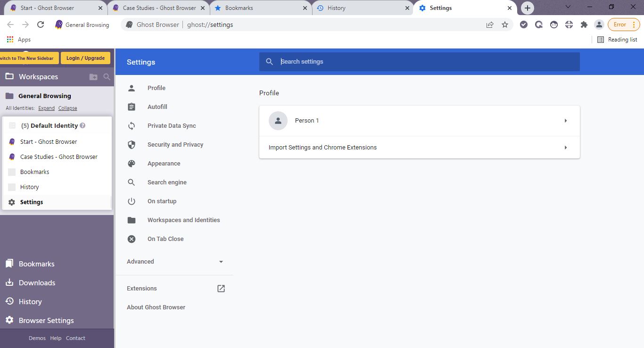Click the Error button in toolbar

point(624,25)
